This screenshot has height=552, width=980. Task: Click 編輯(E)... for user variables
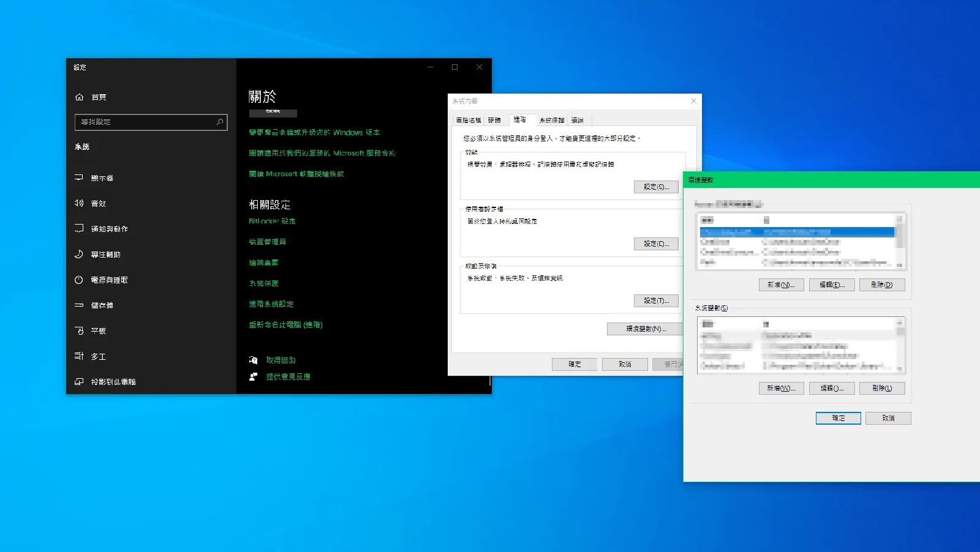click(x=832, y=285)
